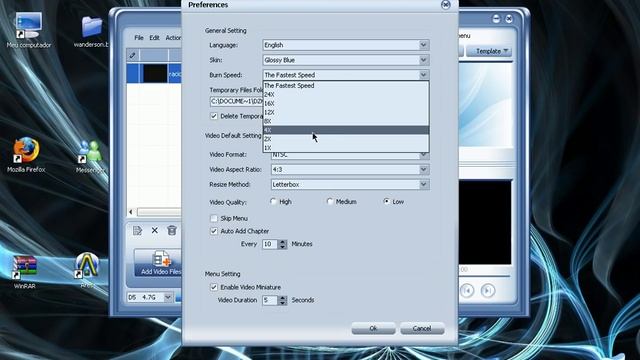Click the Ok button
The width and height of the screenshot is (640, 360).
pos(373,329)
